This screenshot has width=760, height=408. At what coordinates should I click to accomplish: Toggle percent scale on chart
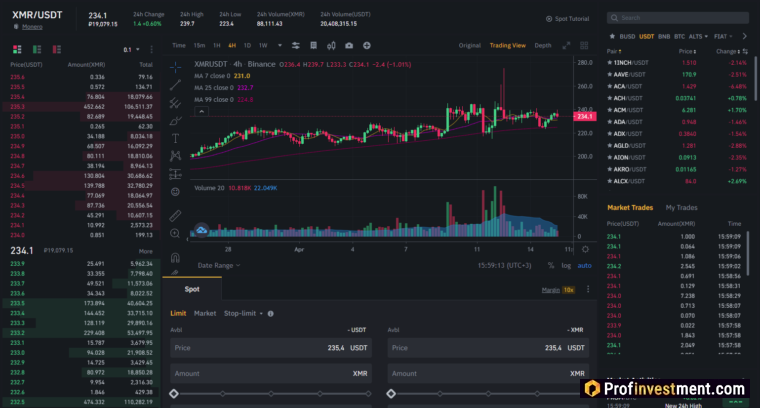(551, 266)
